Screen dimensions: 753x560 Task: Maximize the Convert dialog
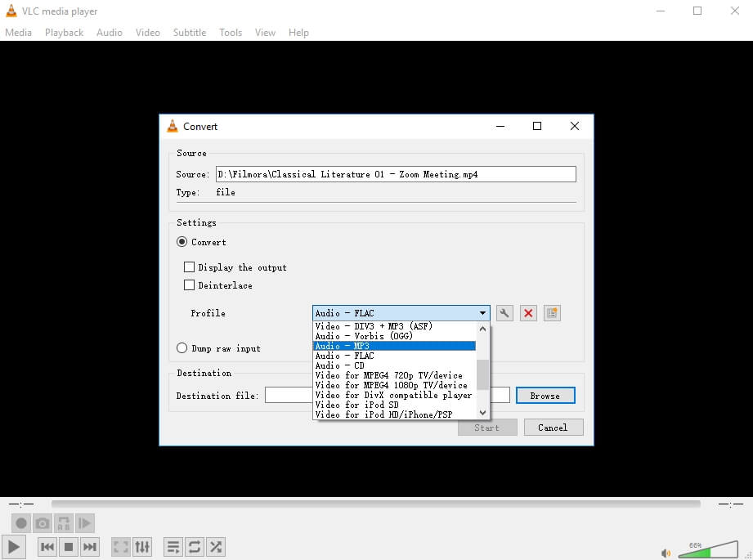[537, 126]
